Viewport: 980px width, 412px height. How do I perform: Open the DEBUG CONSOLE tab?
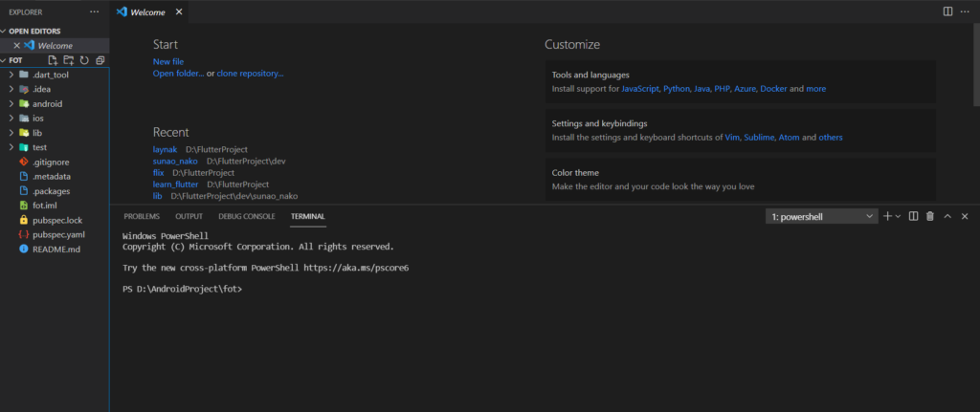[246, 217]
